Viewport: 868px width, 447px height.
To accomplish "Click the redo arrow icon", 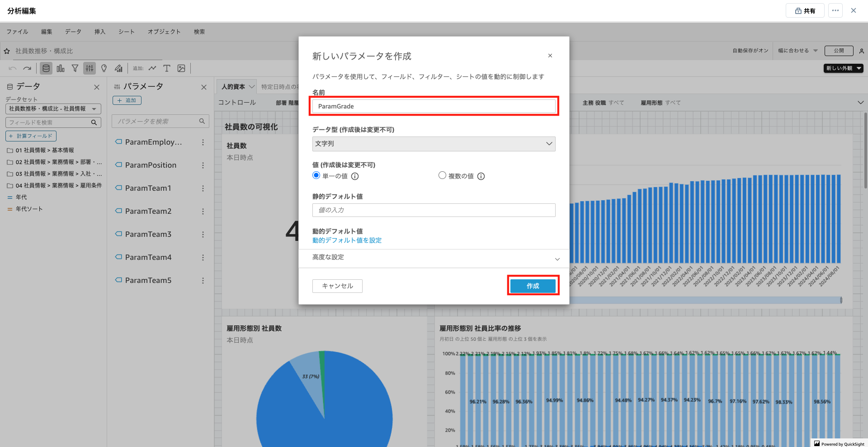I will (27, 68).
